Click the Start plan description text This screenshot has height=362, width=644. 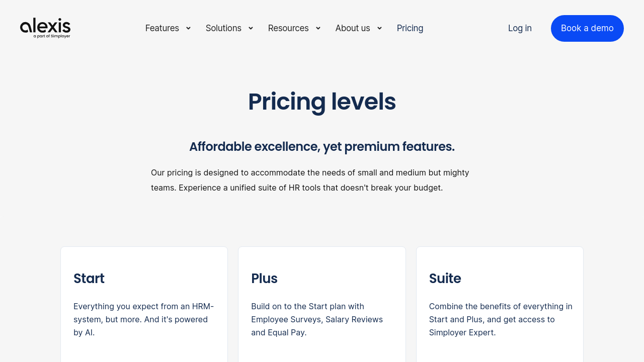(143, 319)
